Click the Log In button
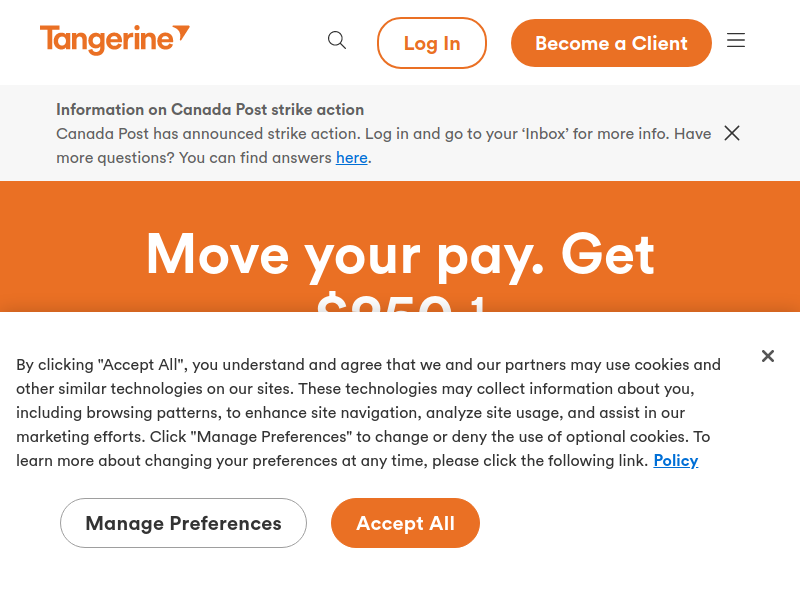The height and width of the screenshot is (600, 800). pyautogui.click(x=432, y=43)
